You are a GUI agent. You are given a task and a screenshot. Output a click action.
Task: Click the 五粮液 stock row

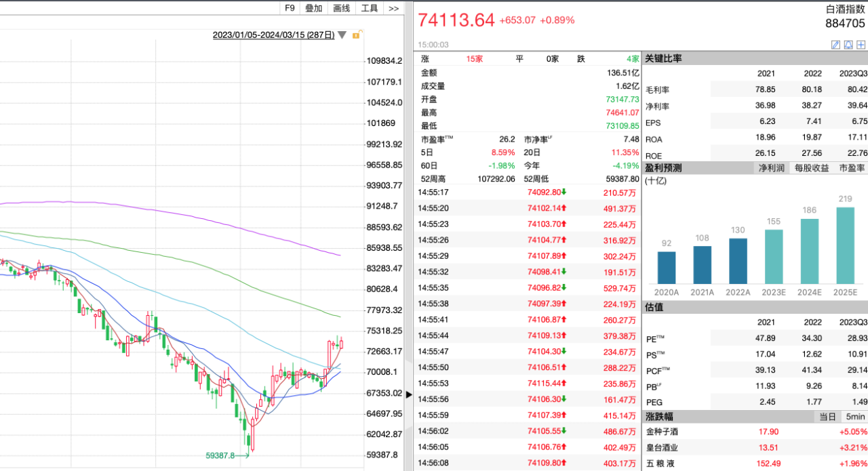(755, 464)
